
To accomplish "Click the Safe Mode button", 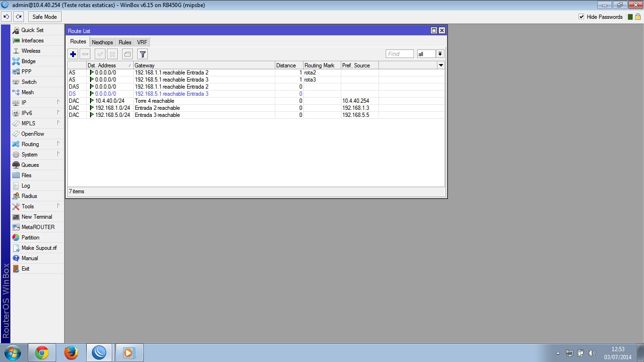I will (45, 17).
